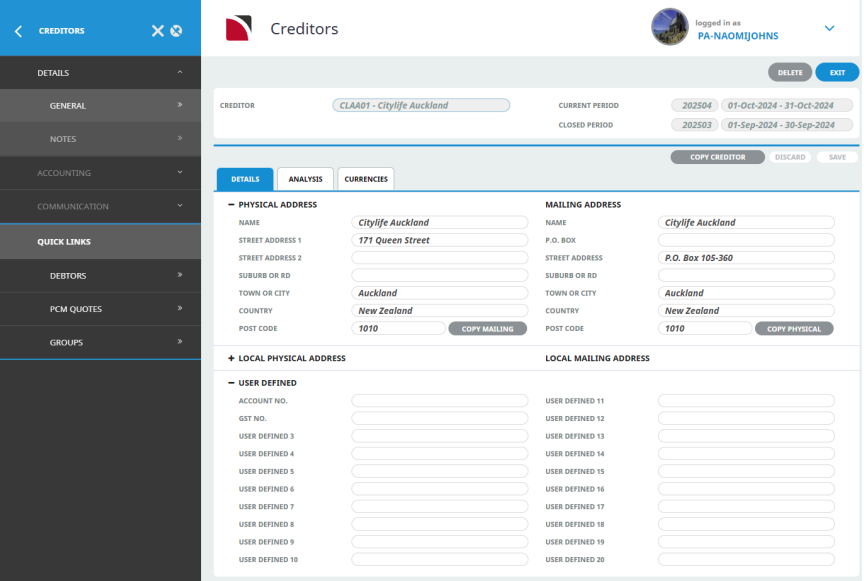Viewport: 864px width, 581px height.
Task: Click the X icon in Creditors header
Action: 157,31
